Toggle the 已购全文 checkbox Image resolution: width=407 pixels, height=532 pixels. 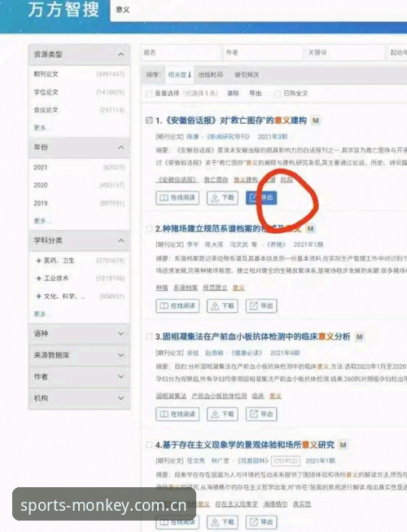pyautogui.click(x=278, y=94)
